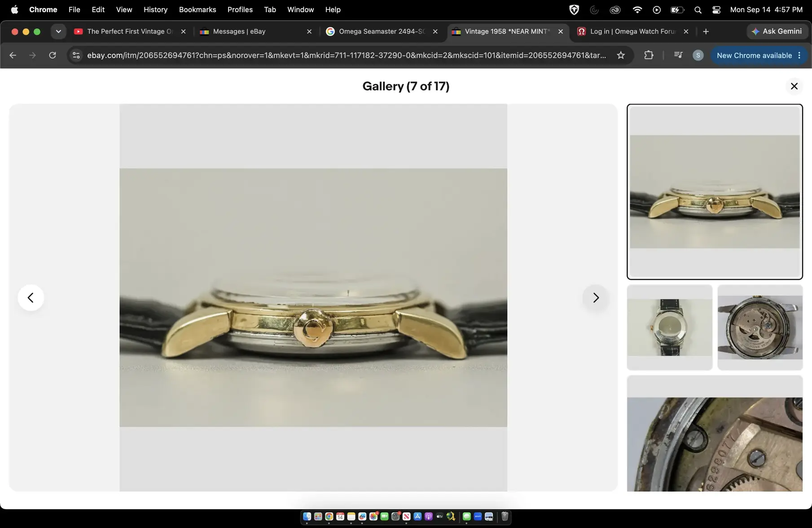Screen dimensions: 812x528
Task: Open the History menu
Action: (x=155, y=9)
